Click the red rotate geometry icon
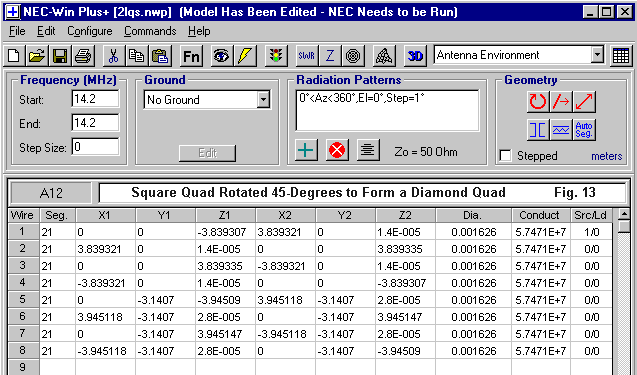This screenshot has height=375, width=637. (538, 102)
